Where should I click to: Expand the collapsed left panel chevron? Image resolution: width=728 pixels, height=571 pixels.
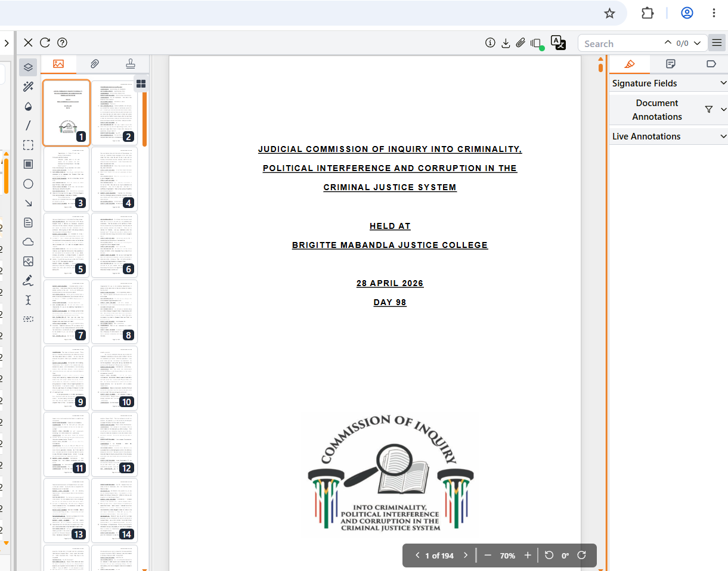click(x=7, y=43)
